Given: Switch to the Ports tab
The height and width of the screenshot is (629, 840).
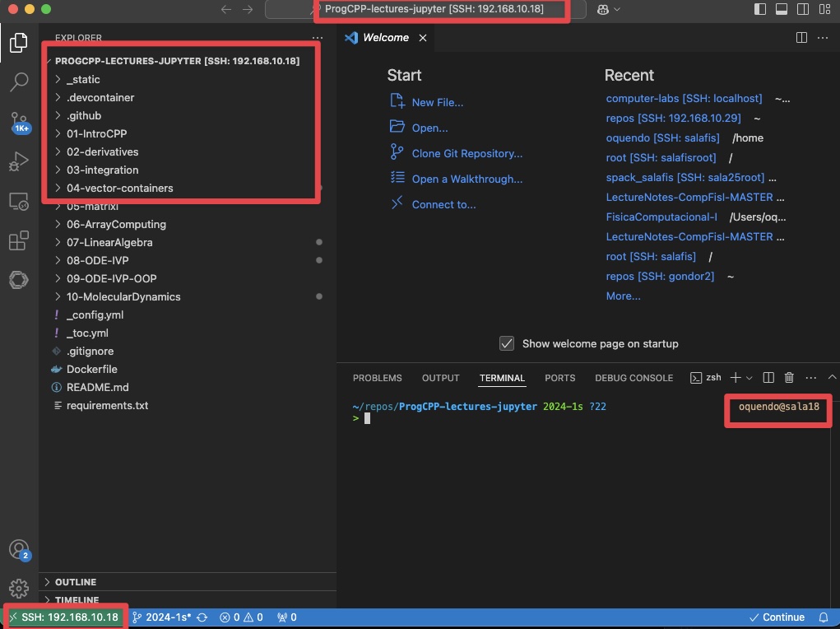Looking at the screenshot, I should [x=559, y=378].
